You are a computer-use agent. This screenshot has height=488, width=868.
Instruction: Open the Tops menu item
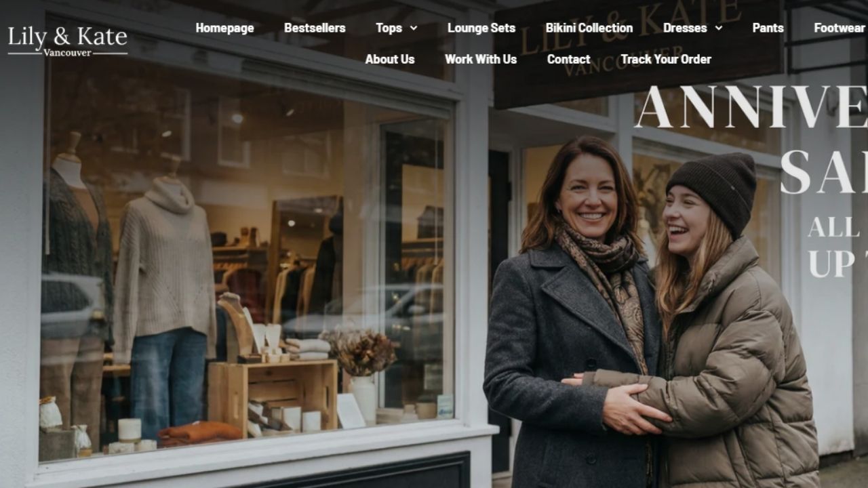point(389,28)
